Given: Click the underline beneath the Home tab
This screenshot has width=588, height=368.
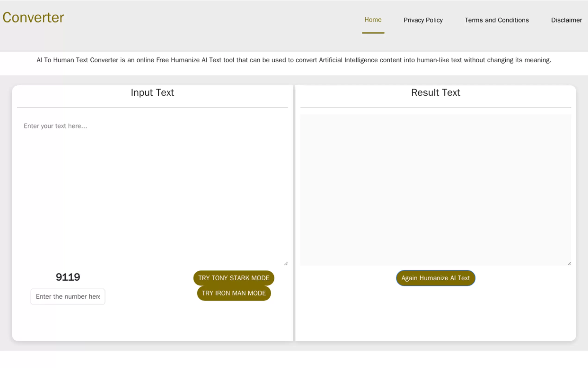Looking at the screenshot, I should tap(373, 33).
